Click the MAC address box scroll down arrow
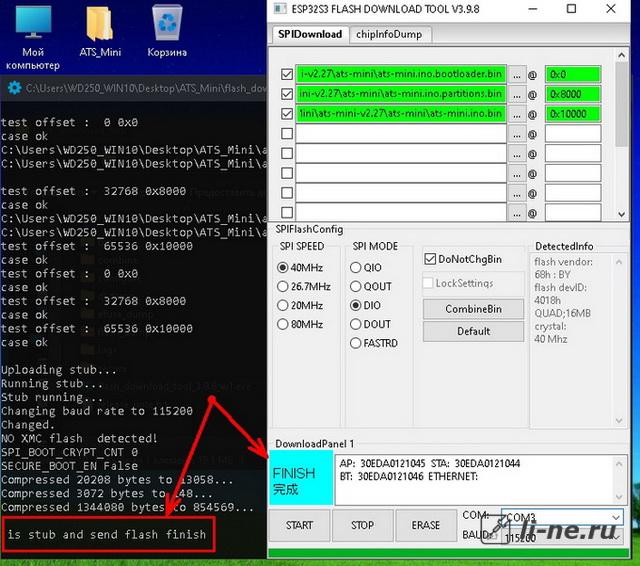 [619, 497]
